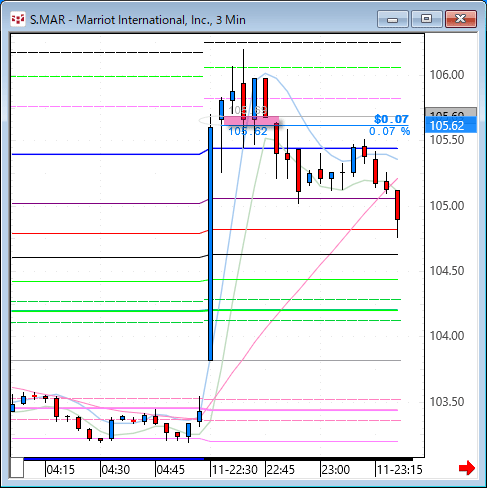Click the 04:30 time axis label

115,470
